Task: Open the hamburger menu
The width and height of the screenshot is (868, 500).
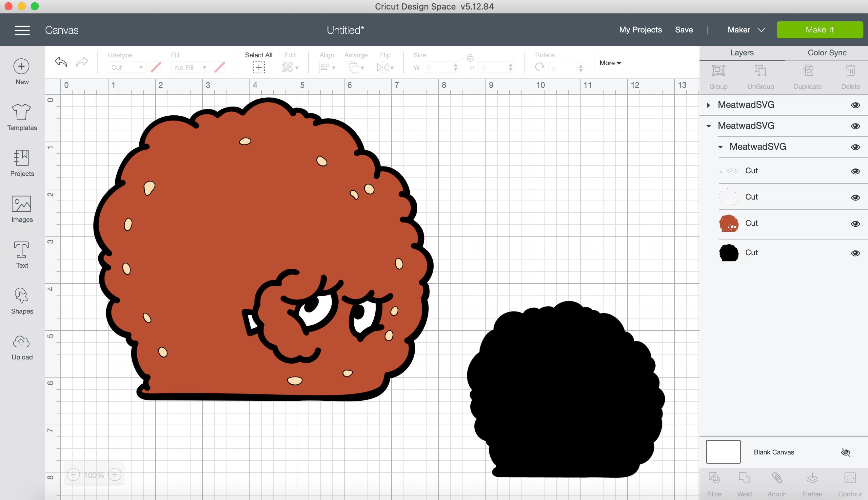Action: click(x=22, y=30)
